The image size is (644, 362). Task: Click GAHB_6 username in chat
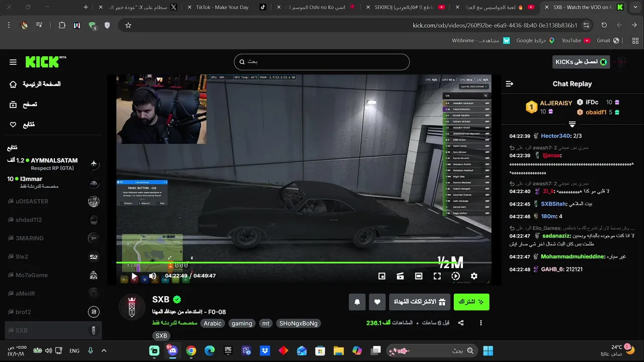tap(554, 269)
